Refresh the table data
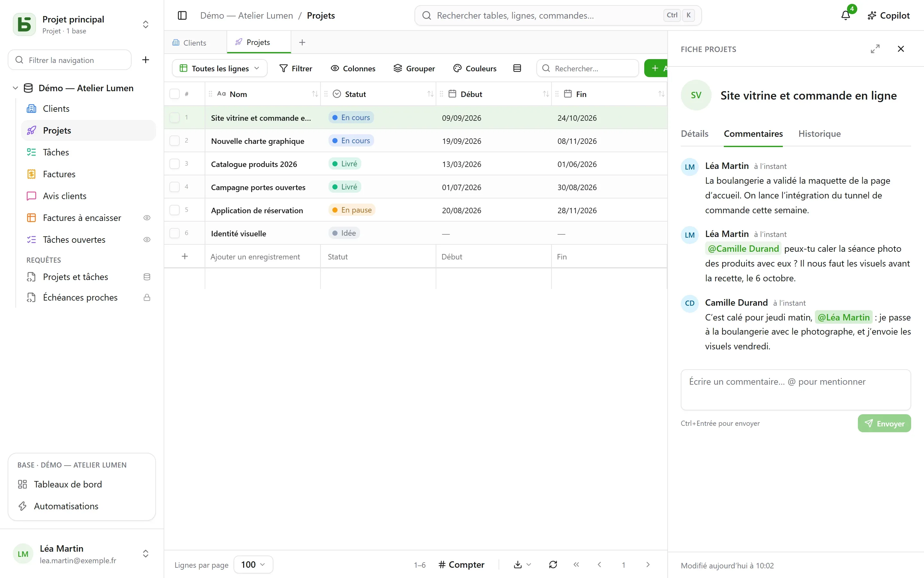 tap(553, 564)
